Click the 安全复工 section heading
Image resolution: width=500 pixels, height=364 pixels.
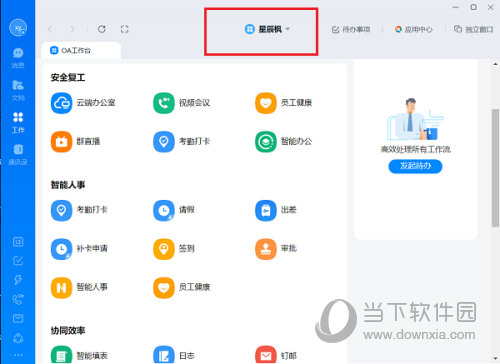(68, 78)
